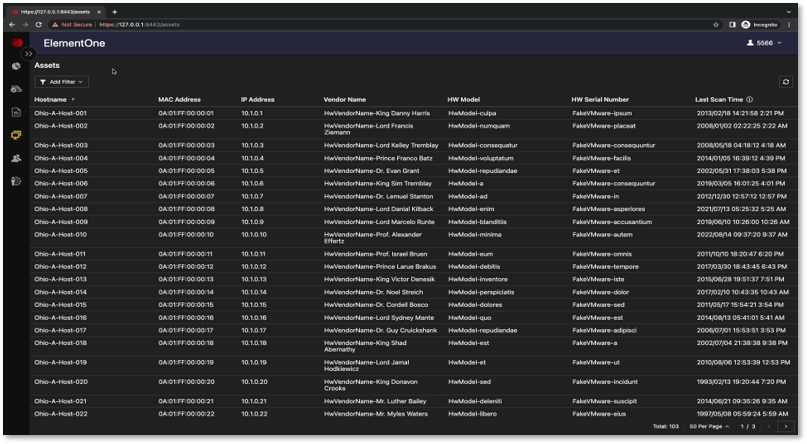Viewport: 807px width, 444px height.
Task: Go to next page of assets
Action: tap(785, 427)
